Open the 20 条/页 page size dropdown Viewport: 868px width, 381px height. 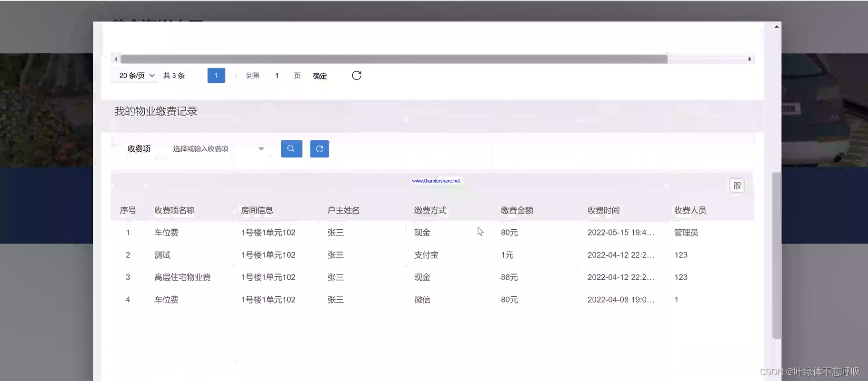click(x=137, y=76)
